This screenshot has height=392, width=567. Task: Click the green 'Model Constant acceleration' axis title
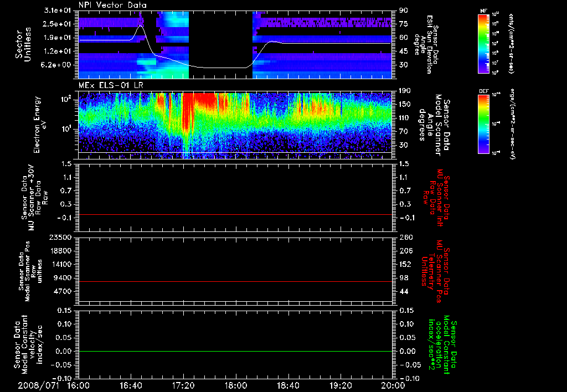pos(442,344)
